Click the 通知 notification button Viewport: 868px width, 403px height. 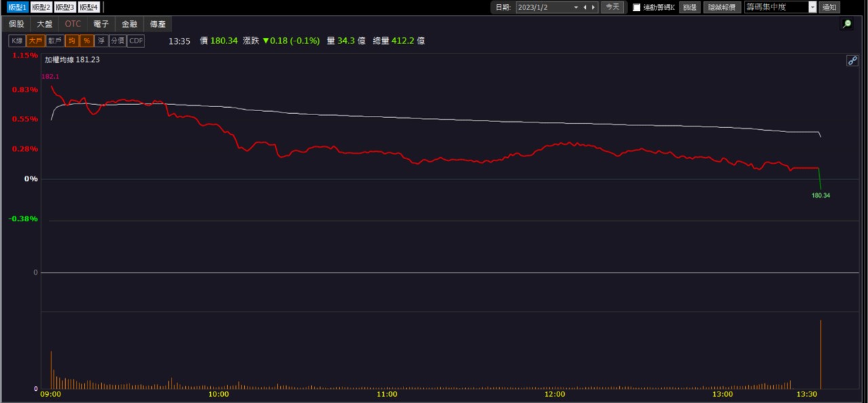[x=829, y=7]
